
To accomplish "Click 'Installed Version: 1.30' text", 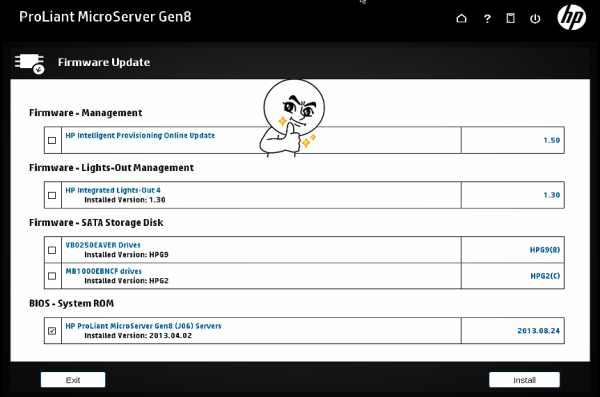I will coord(125,200).
